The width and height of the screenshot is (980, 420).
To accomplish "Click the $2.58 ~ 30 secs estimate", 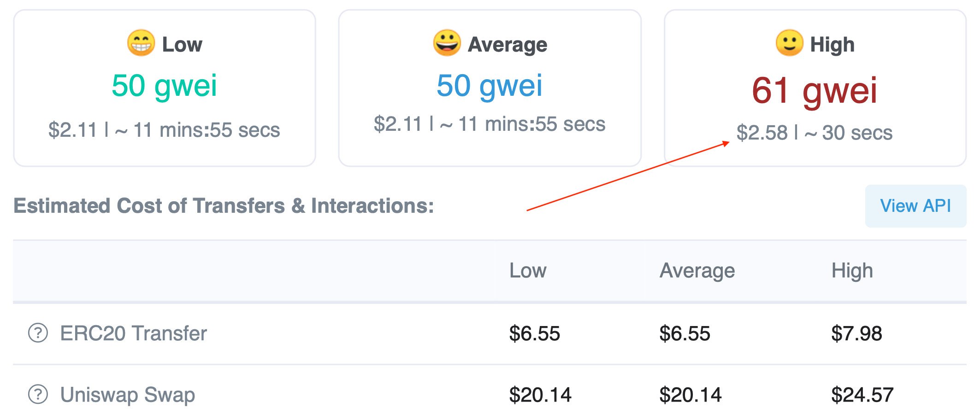I will point(815,133).
